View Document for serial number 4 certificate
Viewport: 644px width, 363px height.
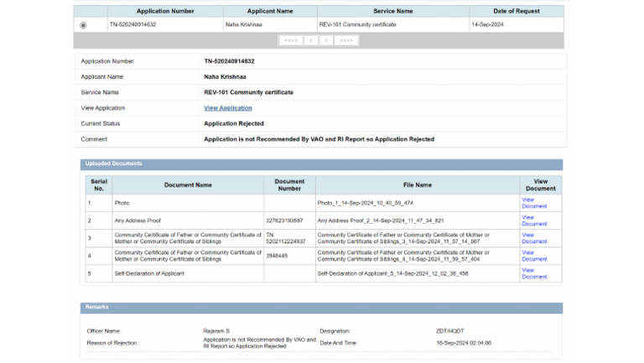pos(534,256)
